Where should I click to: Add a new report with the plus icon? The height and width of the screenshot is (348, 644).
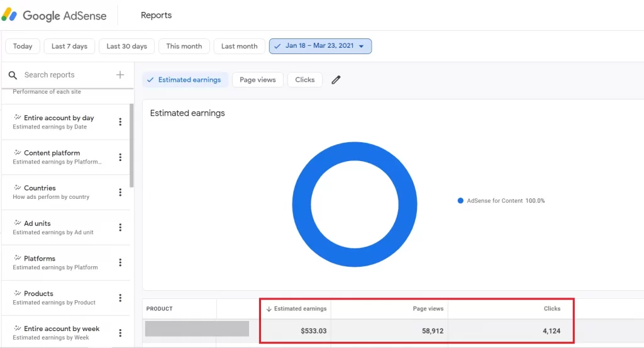click(120, 75)
